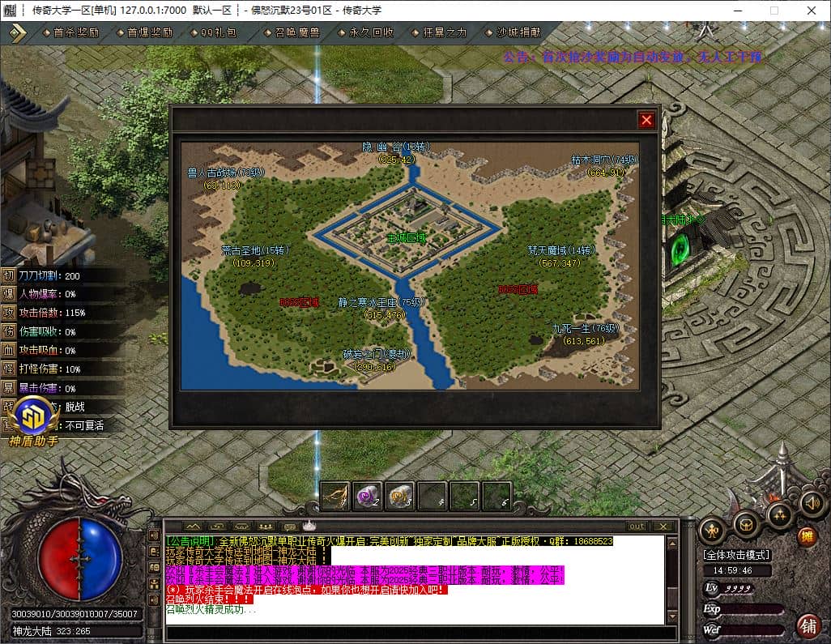
Task: Click bottom side icon left of chat
Action: [x=154, y=600]
